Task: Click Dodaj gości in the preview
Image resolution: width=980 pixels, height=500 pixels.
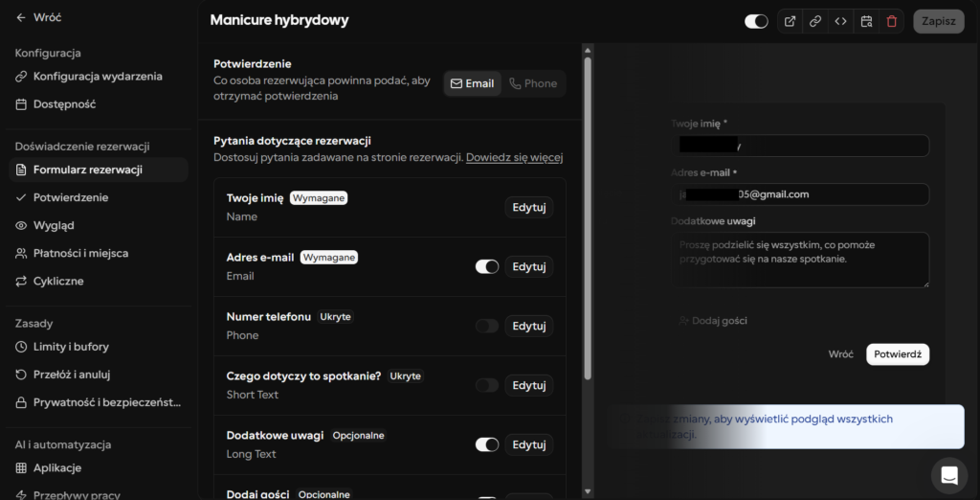Action: click(713, 321)
